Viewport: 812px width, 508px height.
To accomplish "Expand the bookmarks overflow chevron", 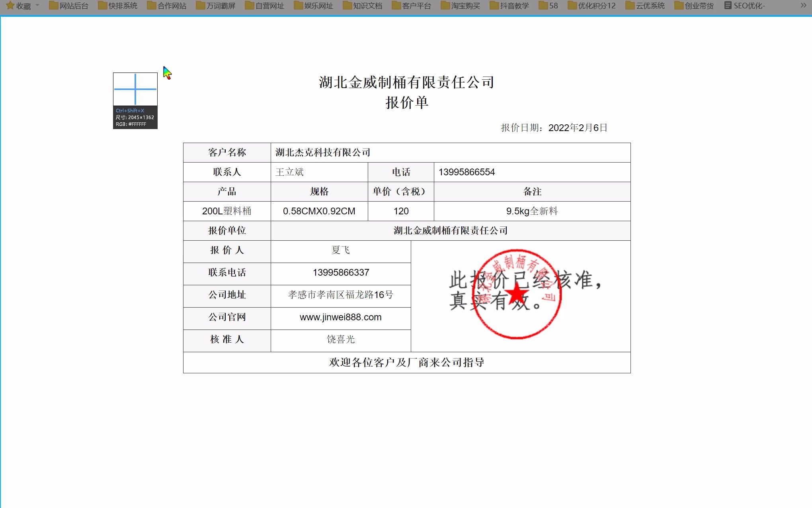I will pos(803,5).
